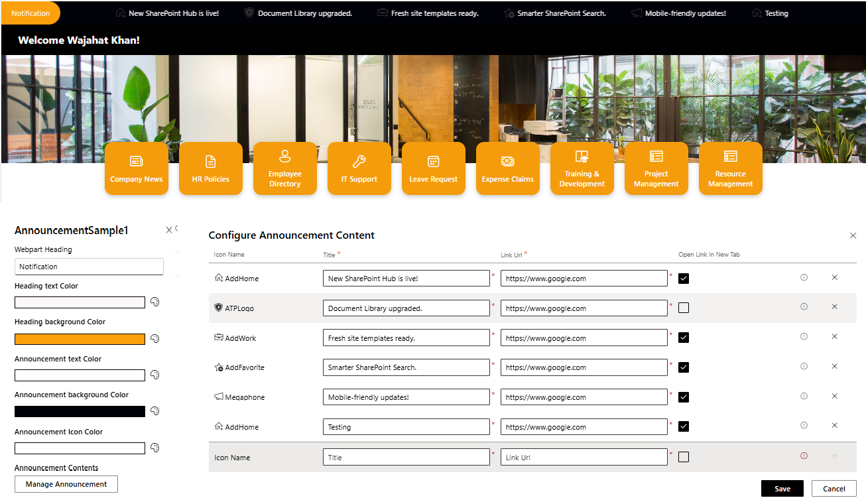Check open-in-new-tab on the empty new row
The height and width of the screenshot is (504, 866).
pyautogui.click(x=683, y=456)
